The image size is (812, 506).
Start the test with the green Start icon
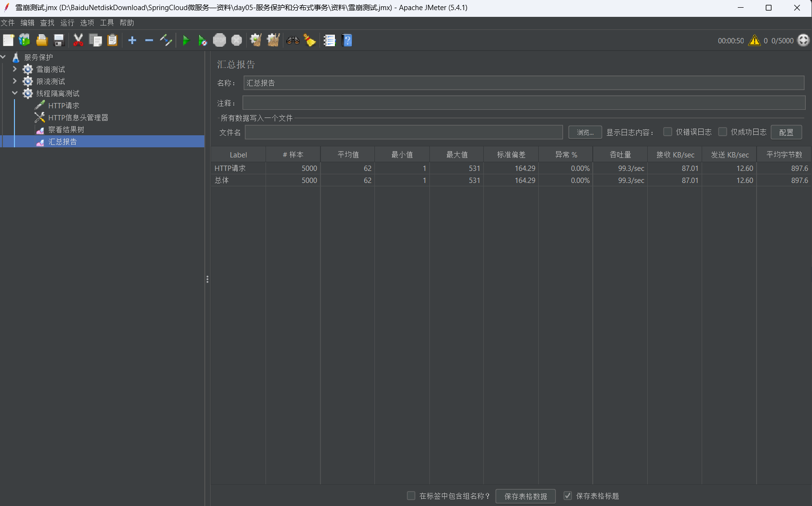pos(186,40)
